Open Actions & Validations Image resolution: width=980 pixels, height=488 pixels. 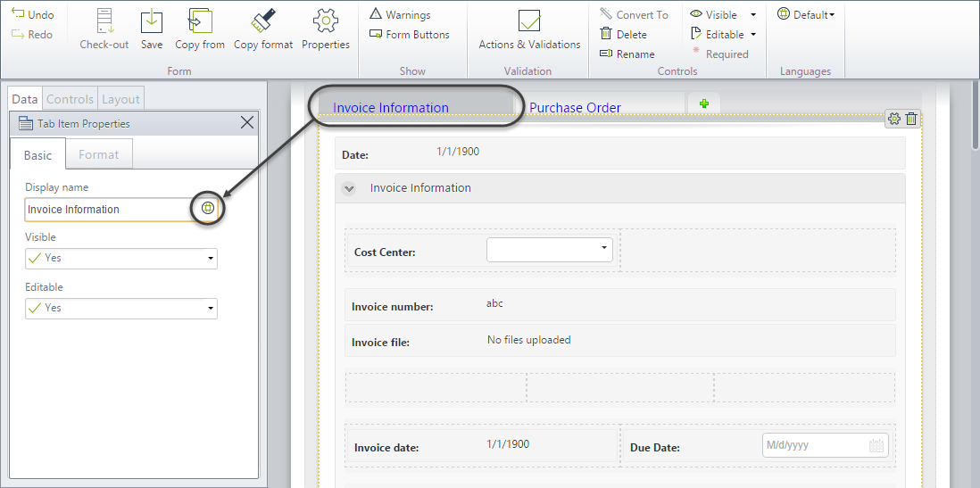click(529, 29)
